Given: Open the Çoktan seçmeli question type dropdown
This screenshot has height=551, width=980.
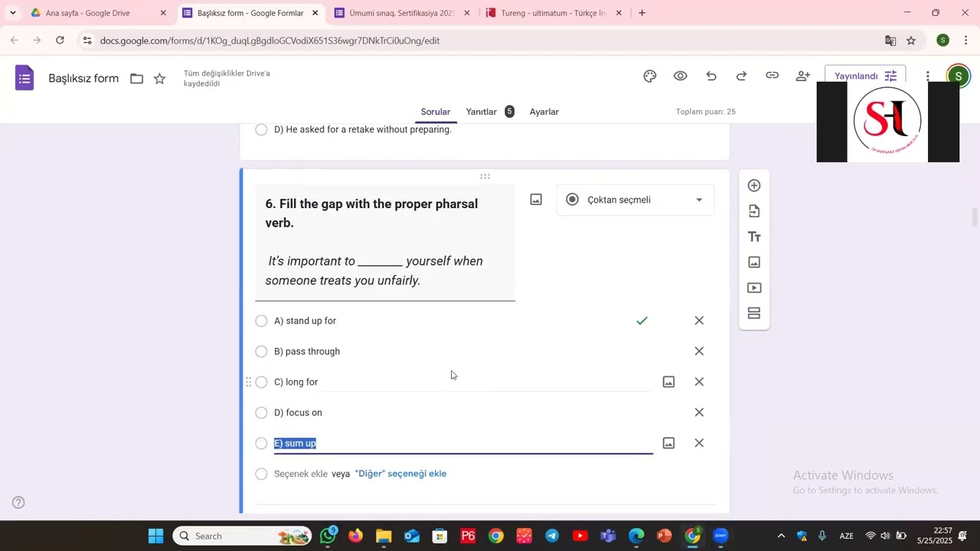Looking at the screenshot, I should coord(635,200).
